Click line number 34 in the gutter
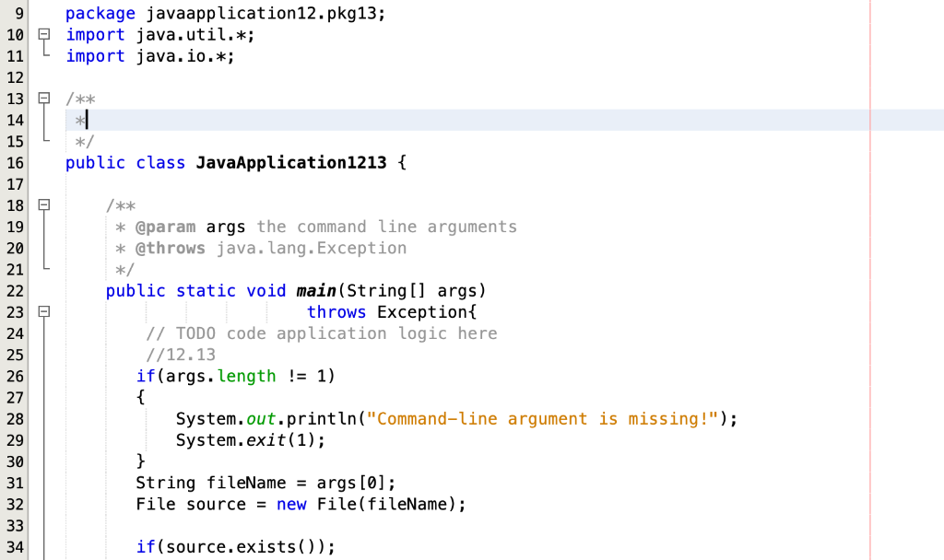The height and width of the screenshot is (560, 944). click(x=15, y=547)
